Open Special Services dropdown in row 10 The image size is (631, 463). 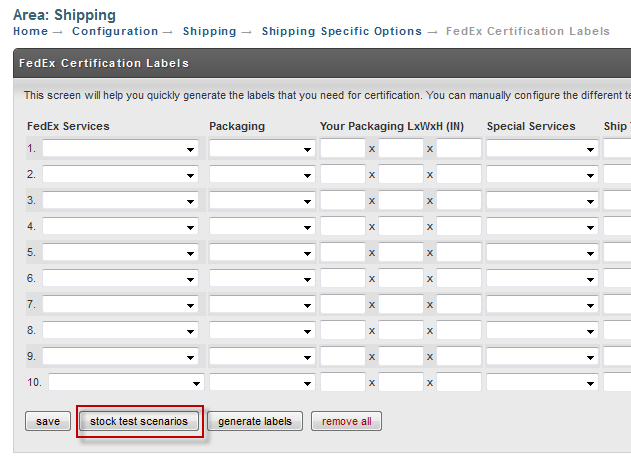(x=542, y=383)
